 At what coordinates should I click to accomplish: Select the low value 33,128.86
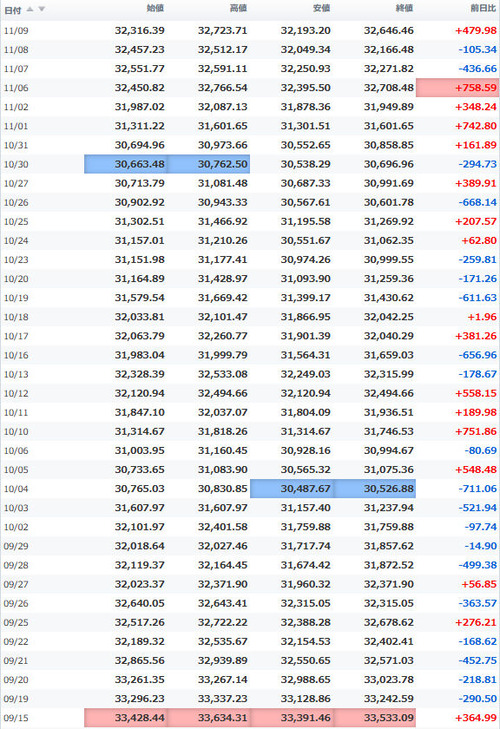click(306, 698)
